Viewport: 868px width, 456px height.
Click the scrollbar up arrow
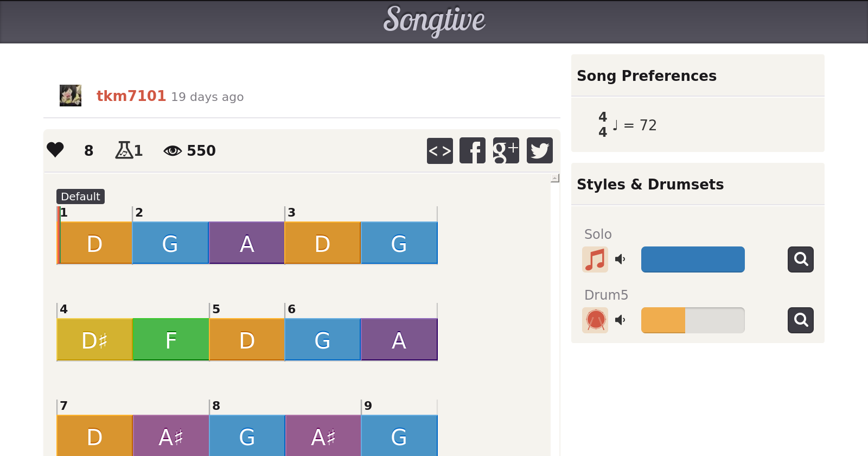[x=555, y=178]
